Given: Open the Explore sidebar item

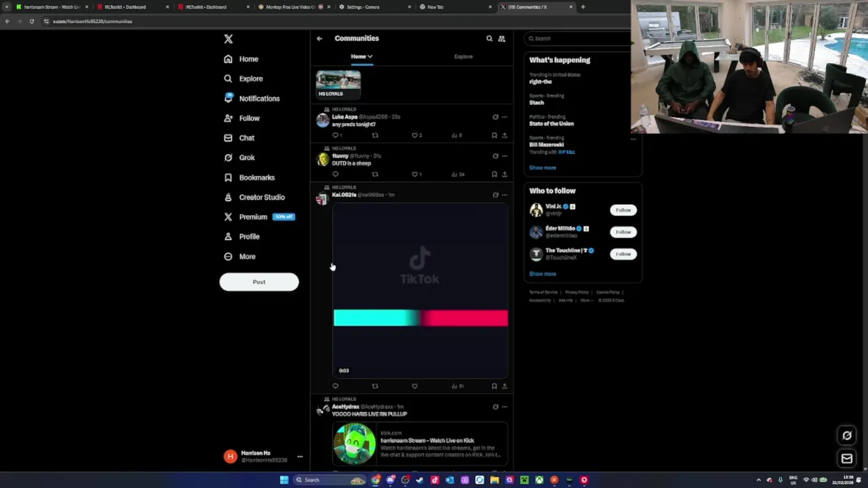Looking at the screenshot, I should pyautogui.click(x=243, y=79).
